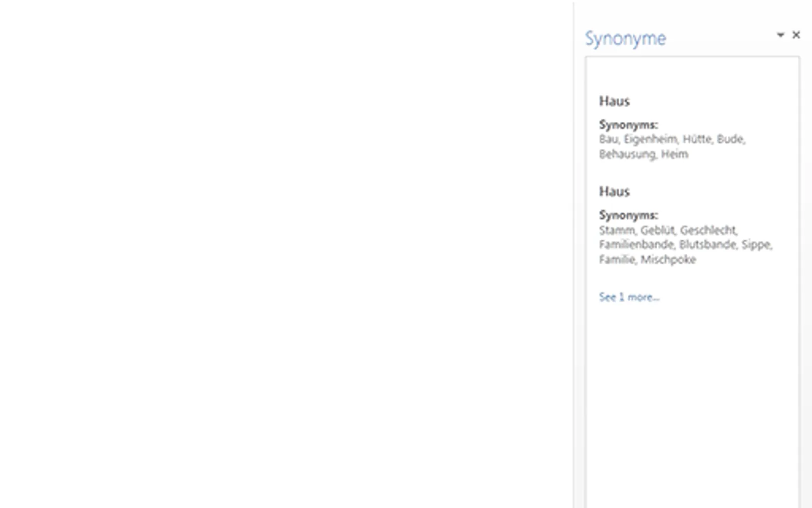Click the synonym line 'Stamm, Geblüt, Geschlecht,'
812x508 pixels.
tap(668, 230)
